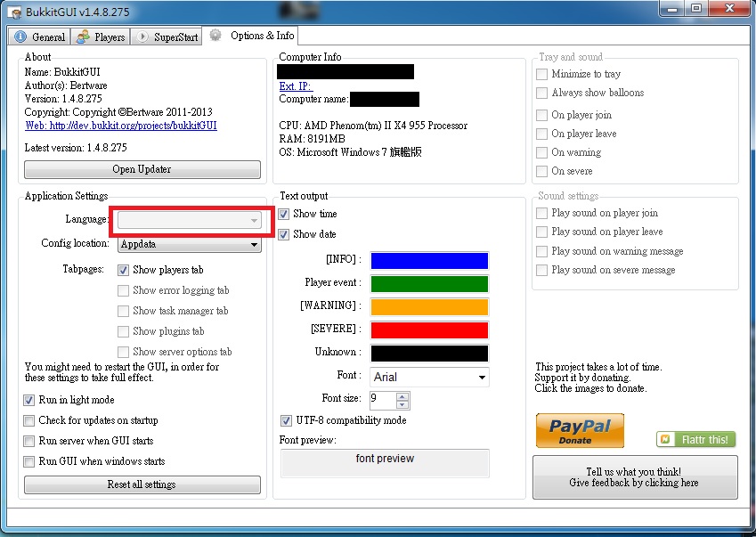The height and width of the screenshot is (537, 756).
Task: Open the SuperStart tab
Action: click(167, 37)
